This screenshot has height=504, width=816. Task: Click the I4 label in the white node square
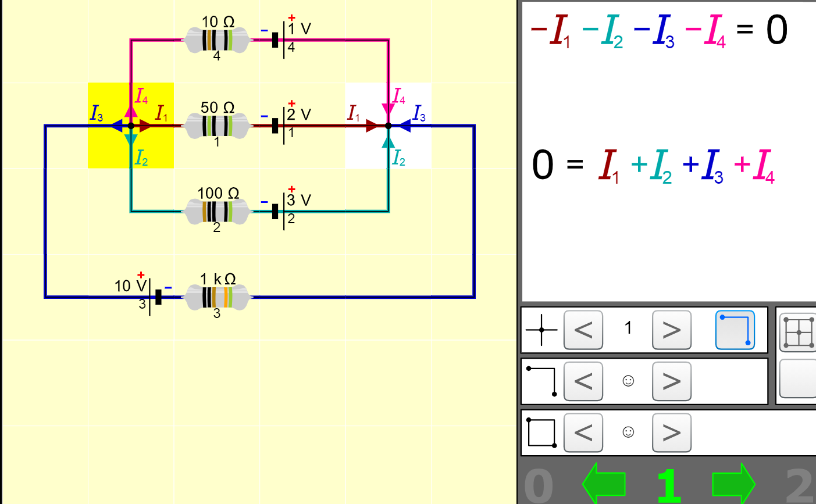click(x=399, y=96)
